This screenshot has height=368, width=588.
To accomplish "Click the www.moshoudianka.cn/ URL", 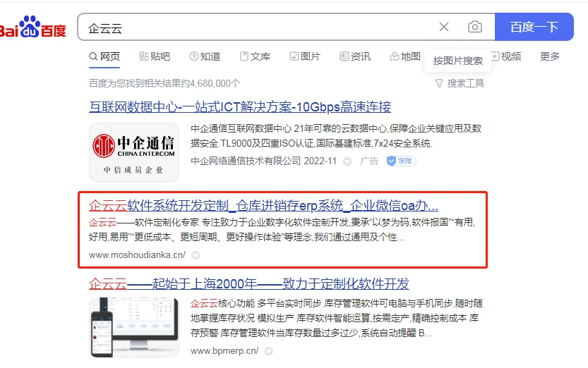I will pos(137,255).
